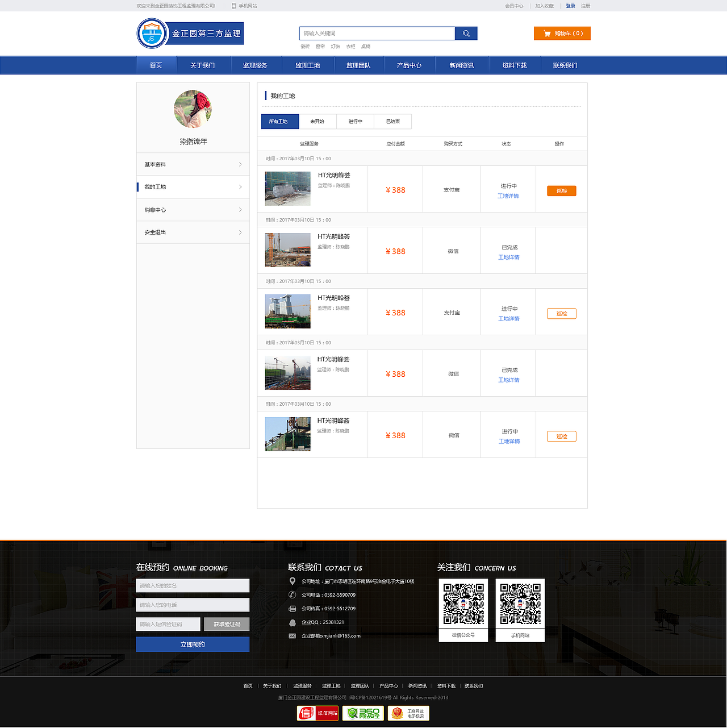Click the company logo emblem
The height and width of the screenshot is (728, 727).
[x=152, y=34]
